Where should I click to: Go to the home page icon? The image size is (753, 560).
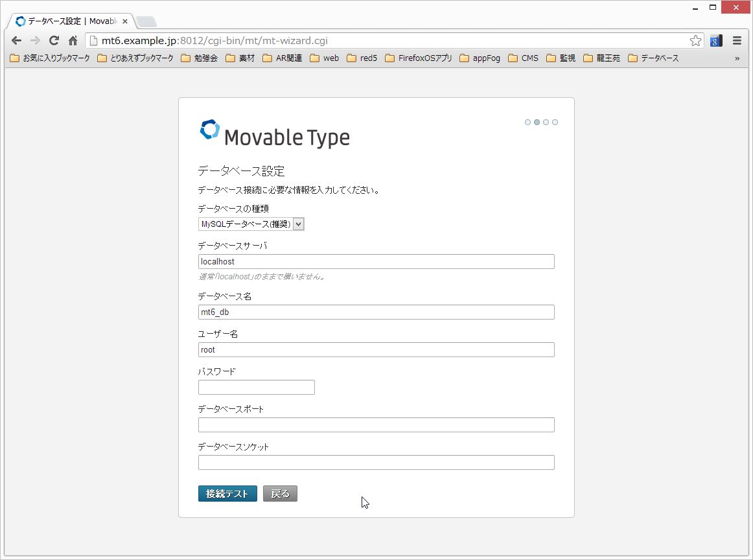(73, 41)
